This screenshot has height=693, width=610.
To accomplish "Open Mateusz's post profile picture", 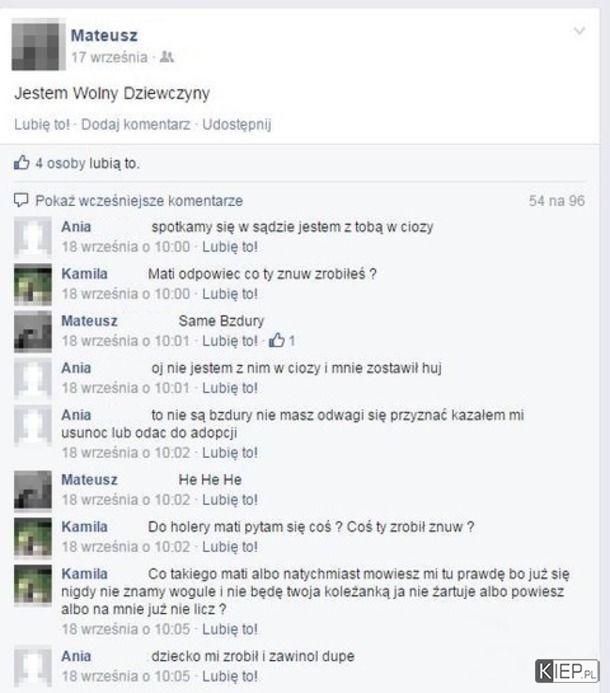I will [38, 44].
